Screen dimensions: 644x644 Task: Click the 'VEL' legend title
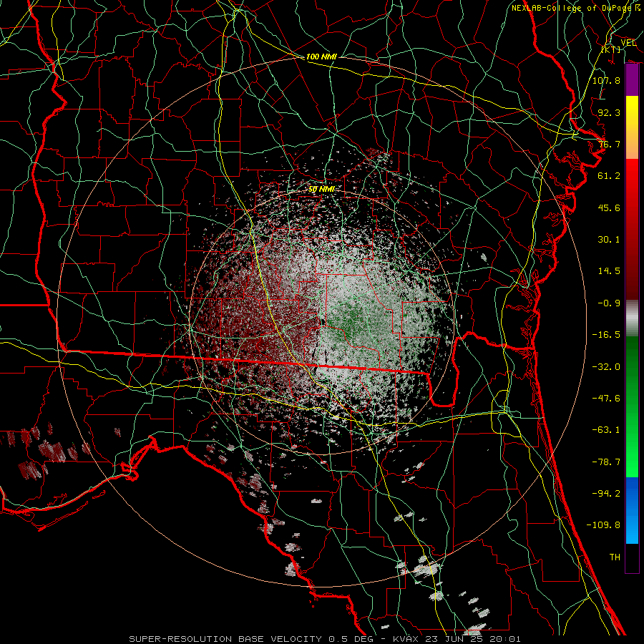[628, 43]
